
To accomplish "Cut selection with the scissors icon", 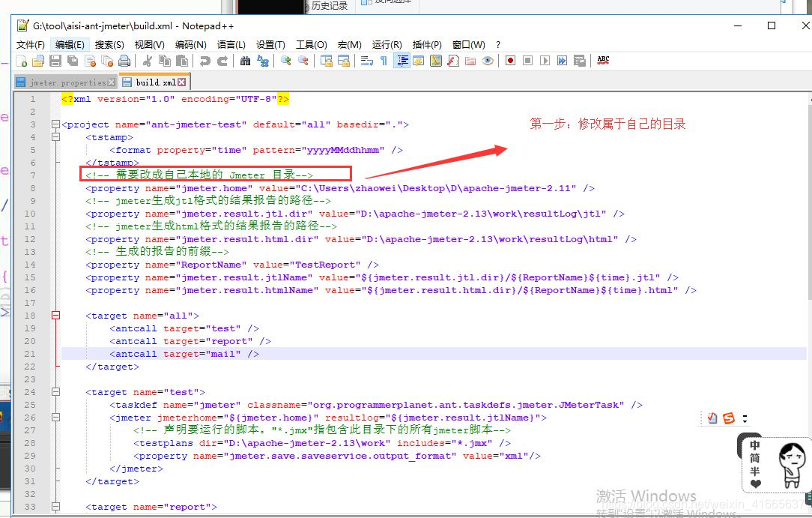I will tap(148, 61).
